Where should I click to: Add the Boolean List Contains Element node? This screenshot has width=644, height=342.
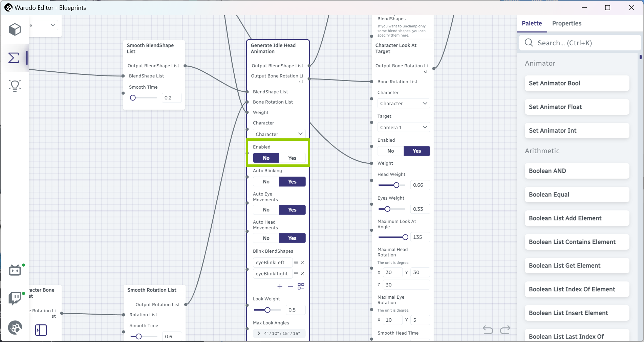pos(577,242)
